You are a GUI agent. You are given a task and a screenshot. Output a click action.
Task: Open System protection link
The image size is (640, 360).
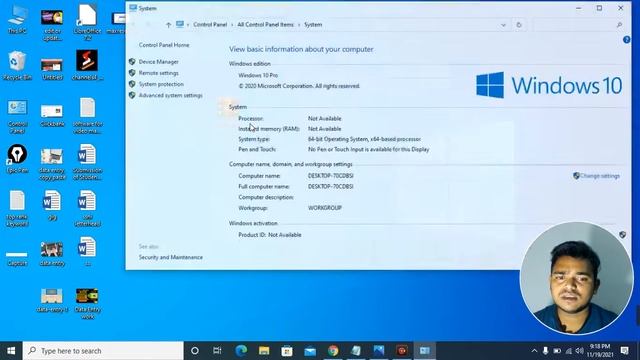(161, 84)
